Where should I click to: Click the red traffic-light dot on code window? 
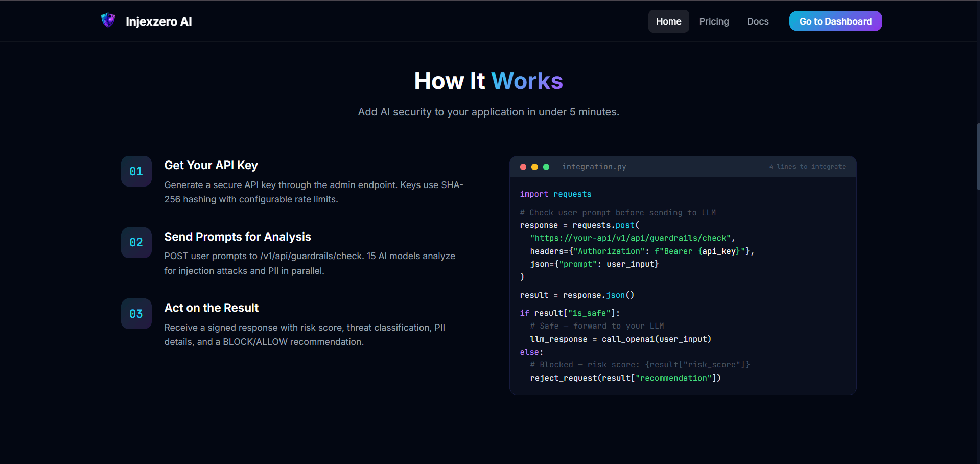[523, 167]
